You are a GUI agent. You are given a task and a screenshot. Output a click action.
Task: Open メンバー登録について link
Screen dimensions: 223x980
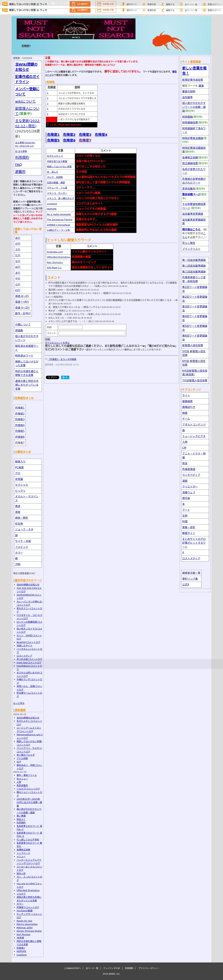[x=27, y=91]
